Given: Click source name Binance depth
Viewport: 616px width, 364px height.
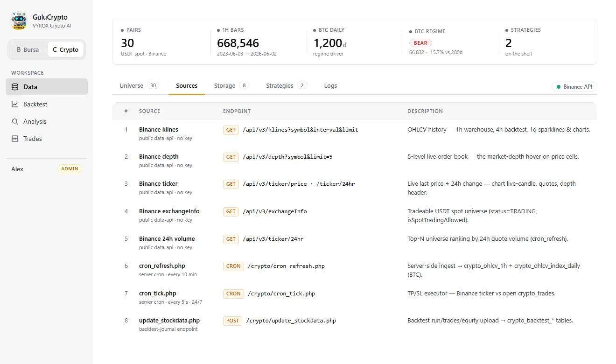Looking at the screenshot, I should (159, 156).
